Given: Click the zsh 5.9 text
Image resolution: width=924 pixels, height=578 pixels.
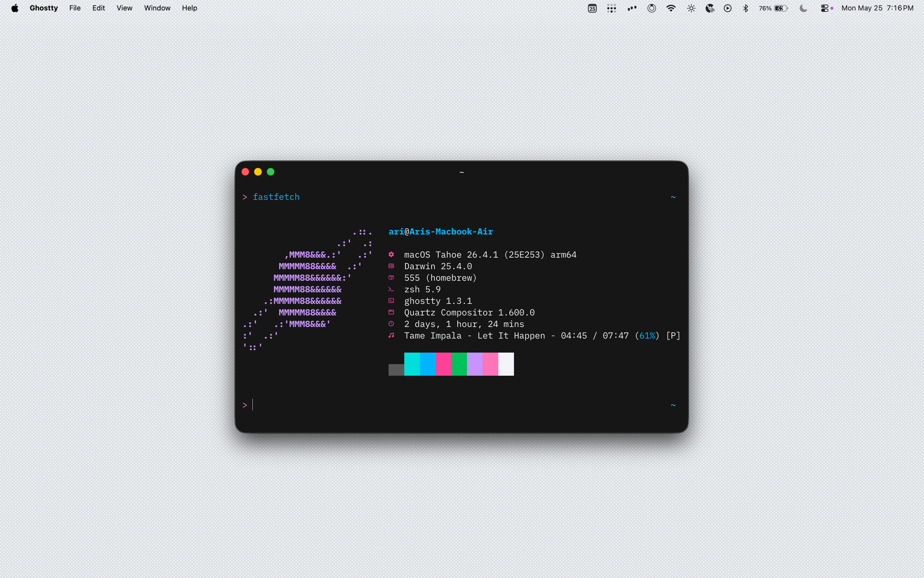Looking at the screenshot, I should (422, 289).
